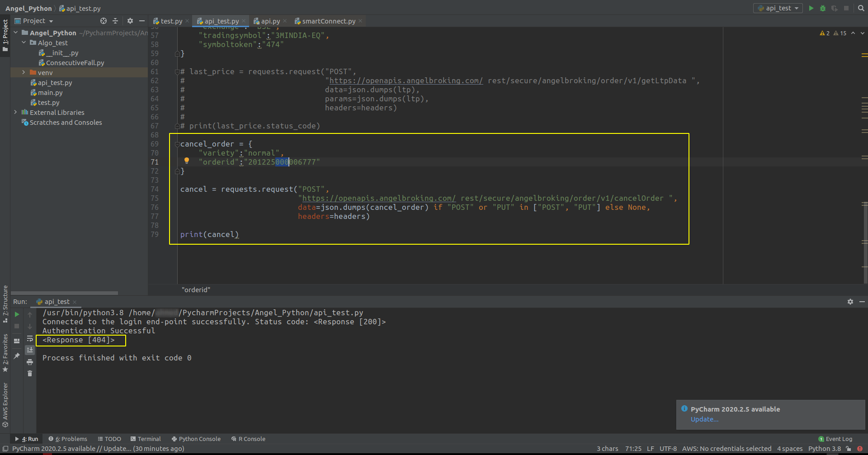The width and height of the screenshot is (868, 455).
Task: Click stop button in Run panel
Action: (x=17, y=326)
